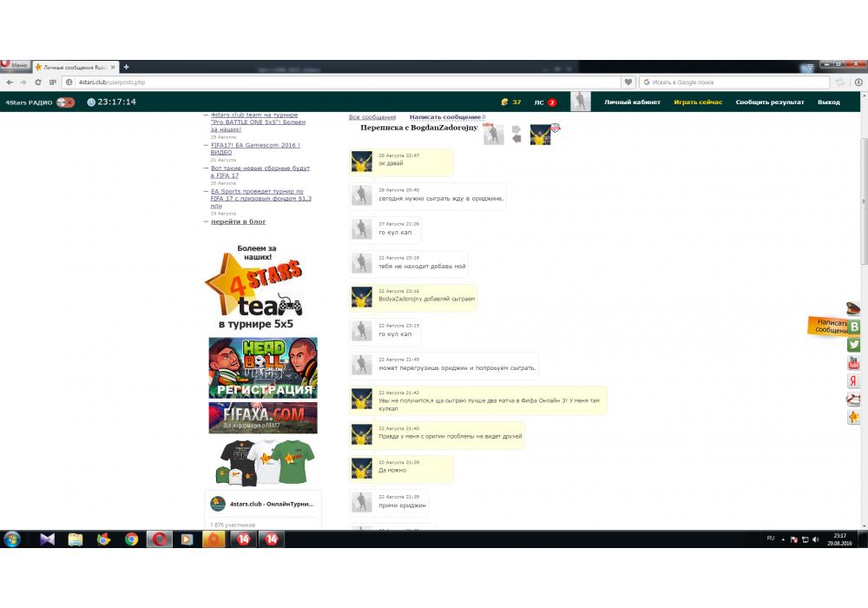Image resolution: width=868 pixels, height=608 pixels.
Task: Toggle the 4Stars Radio switch
Action: (65, 102)
